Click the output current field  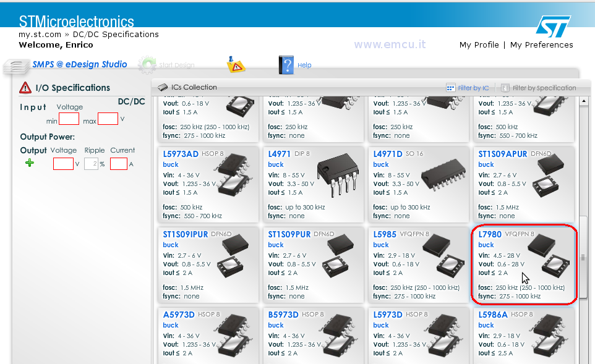coord(118,164)
